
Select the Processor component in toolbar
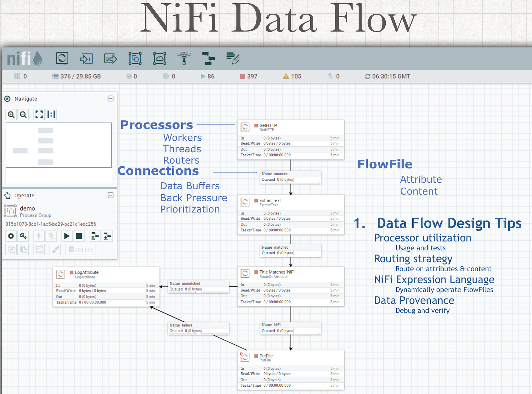(x=62, y=58)
